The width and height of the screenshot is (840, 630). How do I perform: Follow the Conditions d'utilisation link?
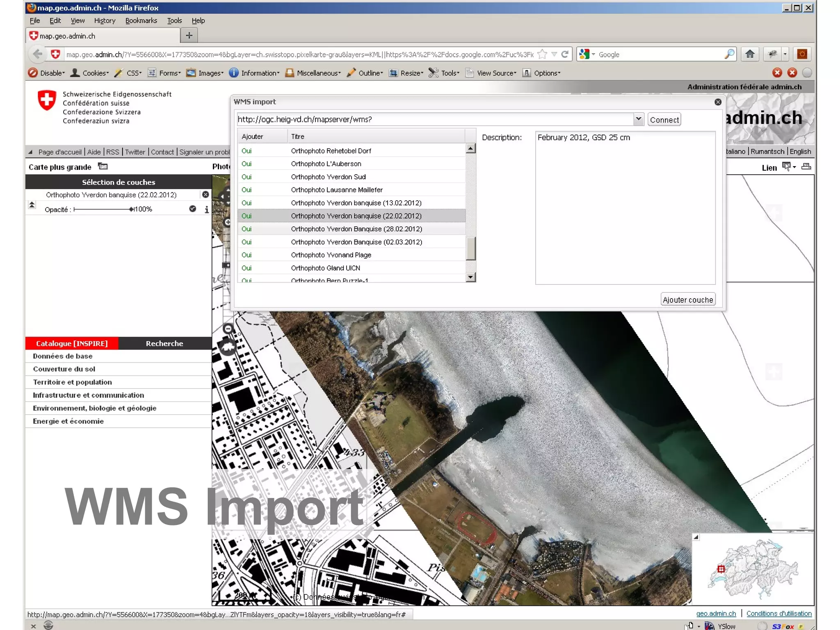coord(778,614)
